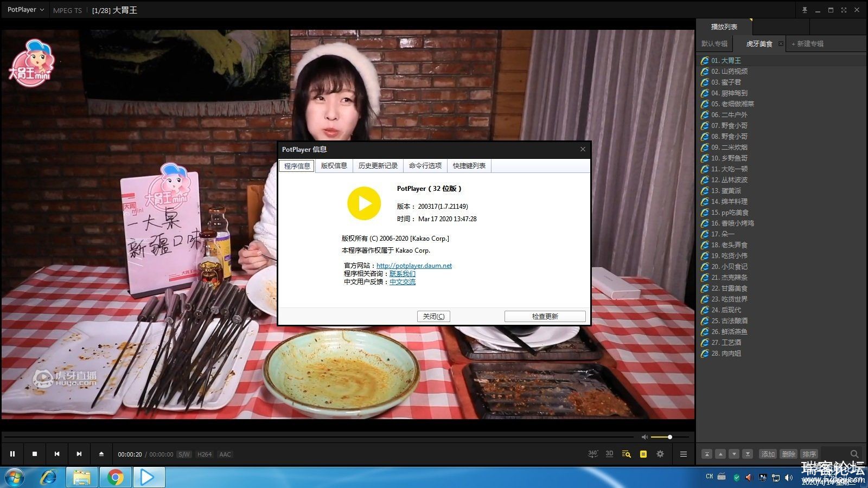This screenshot has width=868, height=488.
Task: Open the control panel gear icon
Action: pyautogui.click(x=660, y=454)
